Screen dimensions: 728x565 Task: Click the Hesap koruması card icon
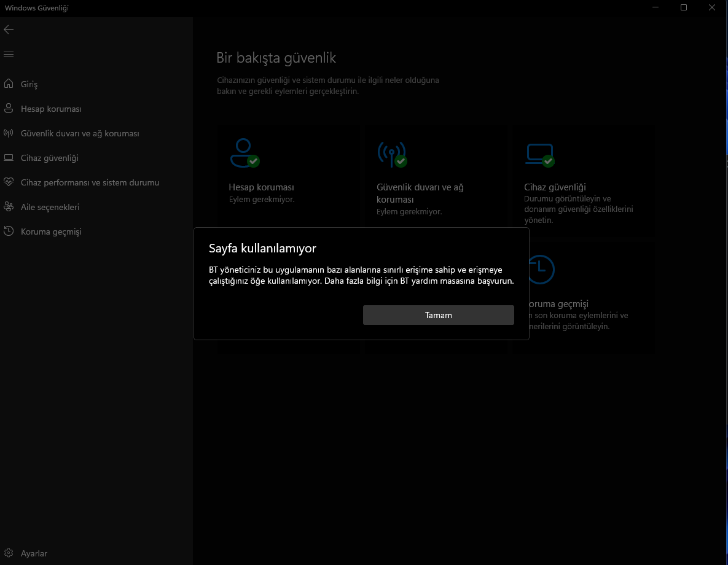245,153
